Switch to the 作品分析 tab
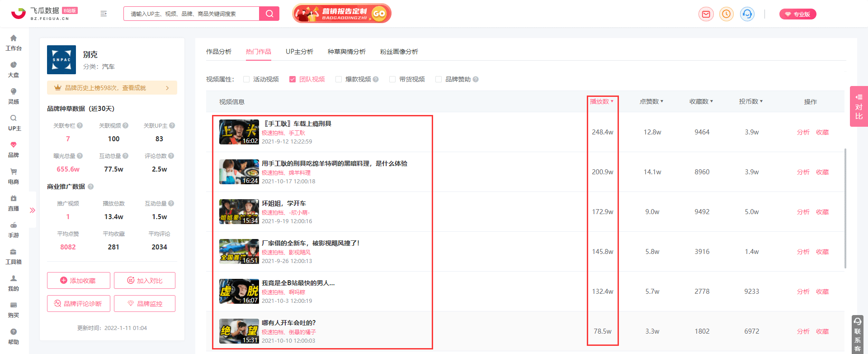This screenshot has height=354, width=868. pos(219,52)
